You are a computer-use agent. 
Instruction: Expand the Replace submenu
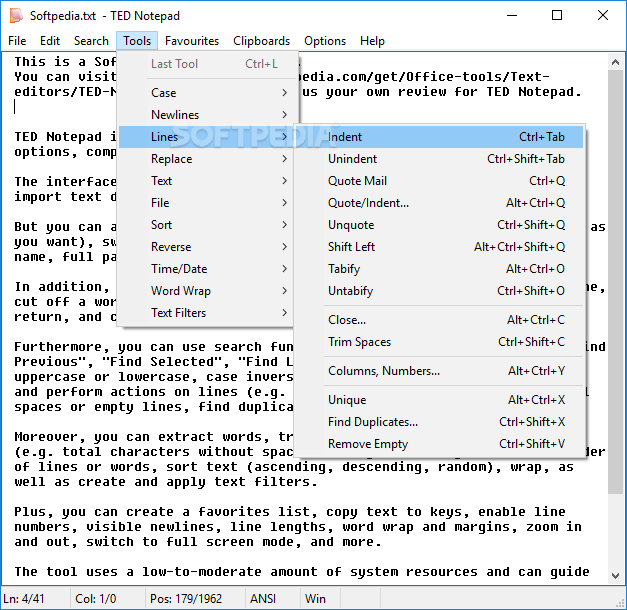(x=208, y=159)
